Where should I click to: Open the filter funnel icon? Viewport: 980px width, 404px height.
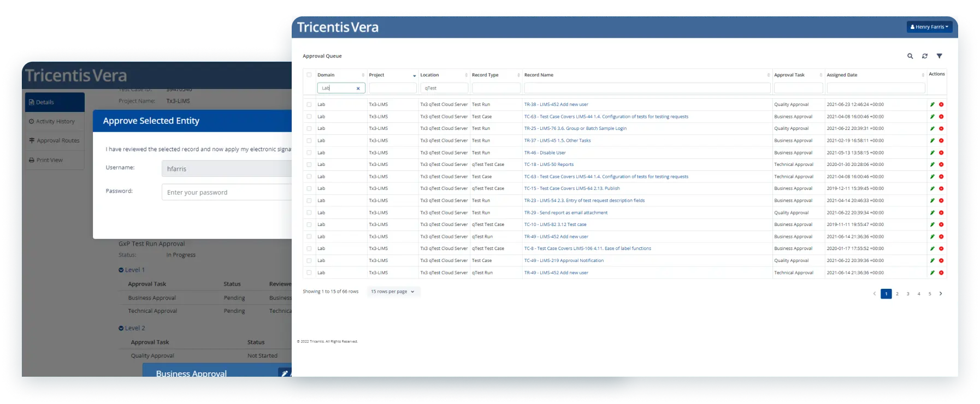coord(940,56)
